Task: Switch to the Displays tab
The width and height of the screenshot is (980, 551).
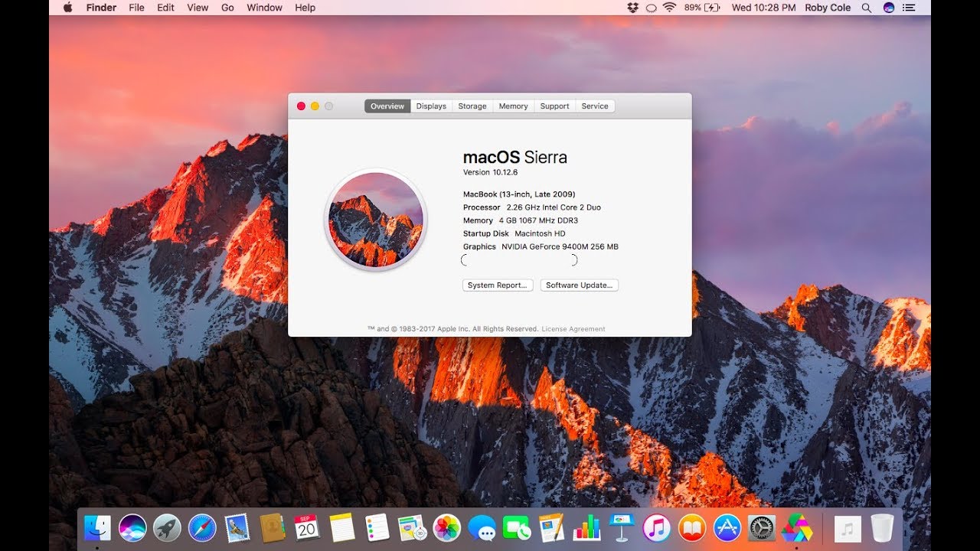Action: 431,106
